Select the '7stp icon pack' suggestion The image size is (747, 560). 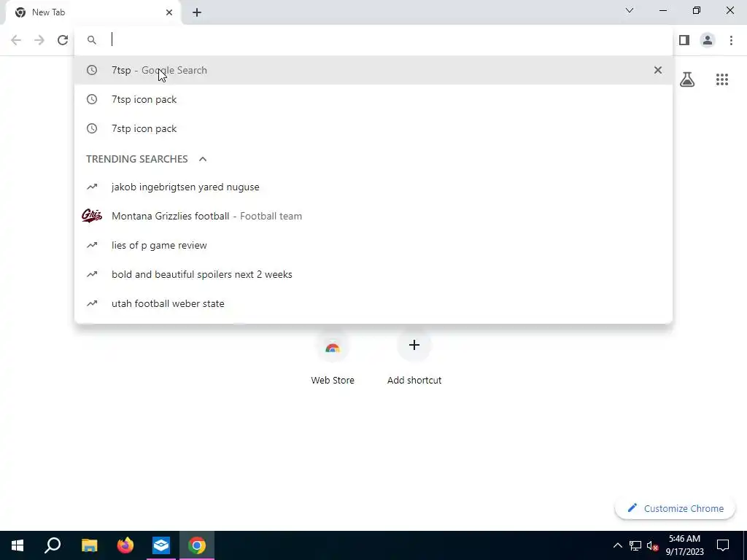[373, 128]
